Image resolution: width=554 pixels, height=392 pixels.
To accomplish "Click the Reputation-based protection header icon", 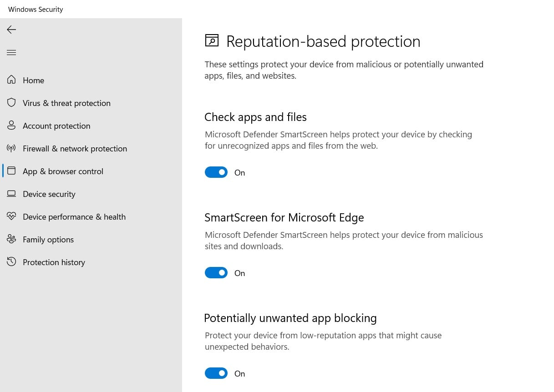I will pos(212,40).
